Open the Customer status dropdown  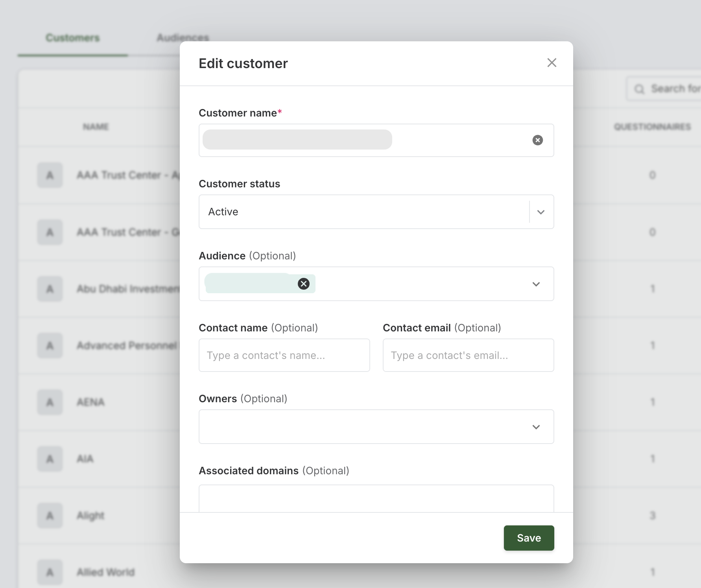(x=541, y=212)
